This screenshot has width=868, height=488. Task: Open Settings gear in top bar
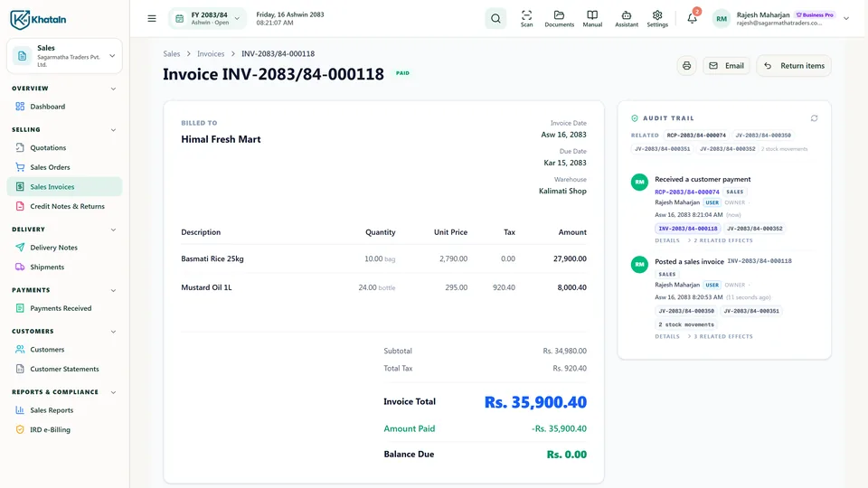pos(657,19)
